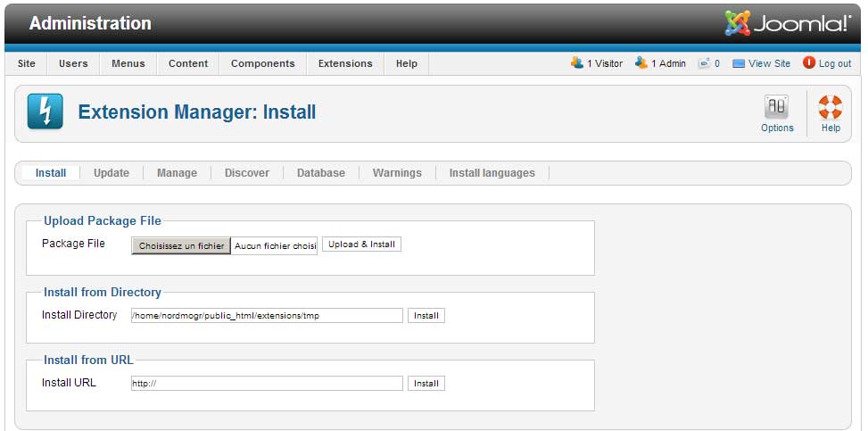This screenshot has height=431, width=868.
Task: Click Install button beside Install Directory
Action: click(x=426, y=316)
